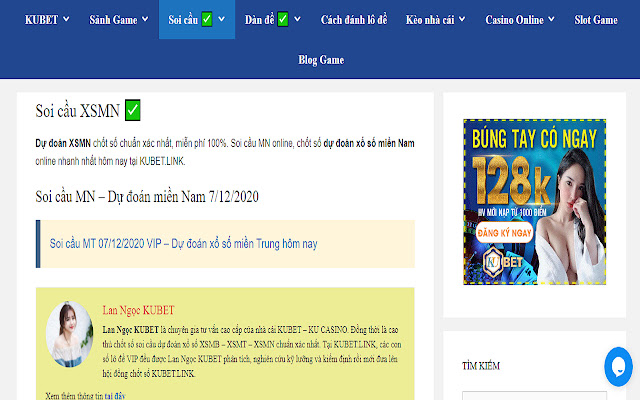The image size is (640, 400).
Task: Click the bold Dự đoán XSMN text
Action: tap(63, 143)
